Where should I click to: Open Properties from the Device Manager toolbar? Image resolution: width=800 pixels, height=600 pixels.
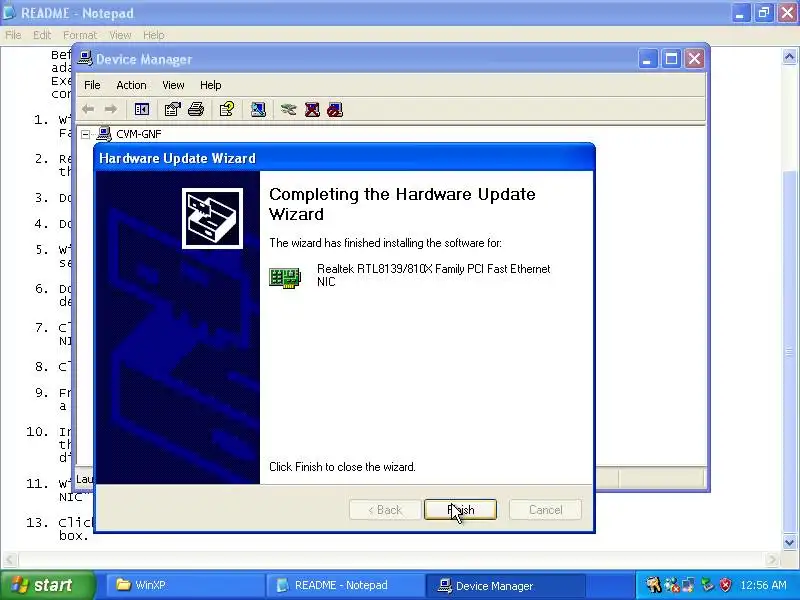tap(172, 109)
